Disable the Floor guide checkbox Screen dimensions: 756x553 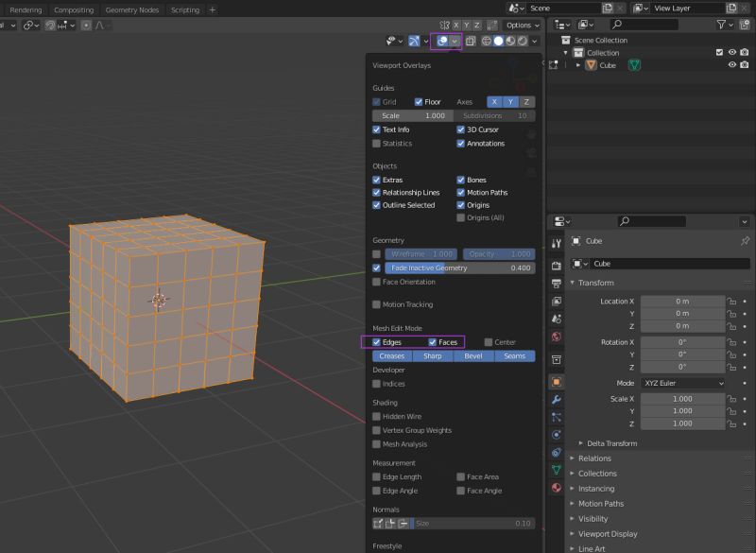point(420,101)
